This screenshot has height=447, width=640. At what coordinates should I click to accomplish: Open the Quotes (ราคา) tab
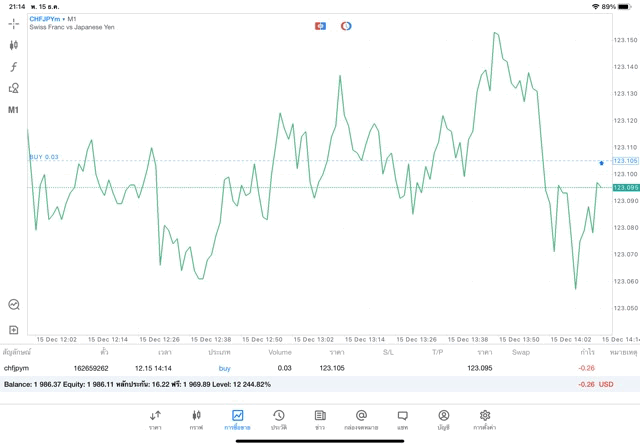coord(155,420)
